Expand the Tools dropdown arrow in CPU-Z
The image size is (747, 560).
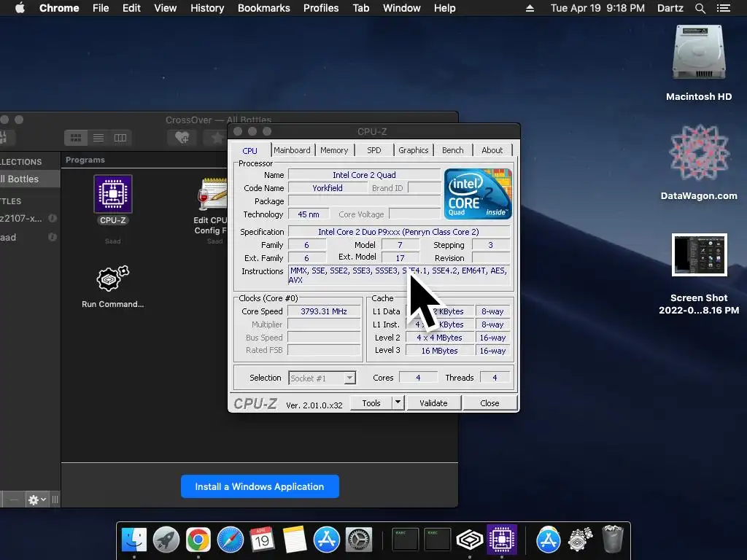point(398,402)
